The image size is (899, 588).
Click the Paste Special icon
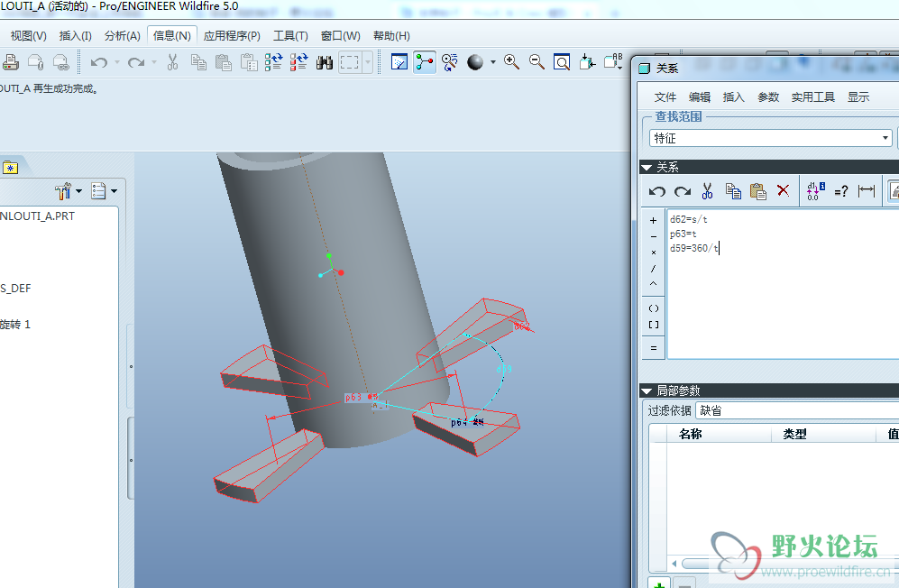pos(249,62)
